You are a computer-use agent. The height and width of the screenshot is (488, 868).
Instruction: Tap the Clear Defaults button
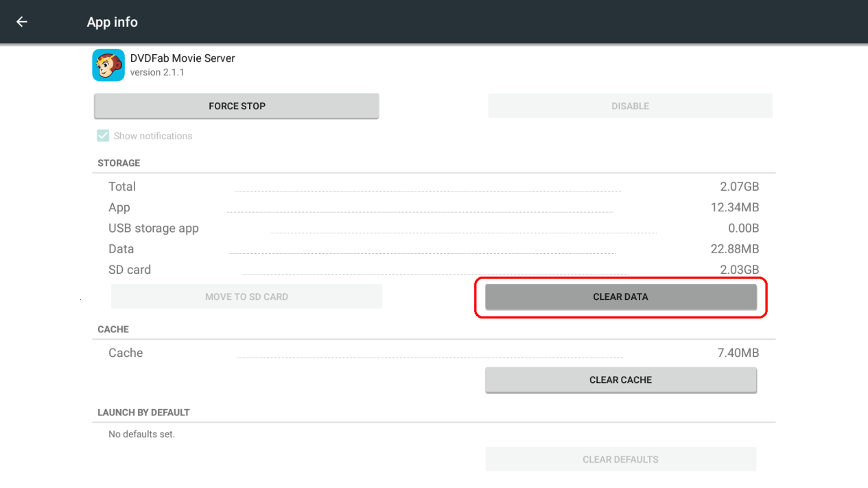[620, 459]
